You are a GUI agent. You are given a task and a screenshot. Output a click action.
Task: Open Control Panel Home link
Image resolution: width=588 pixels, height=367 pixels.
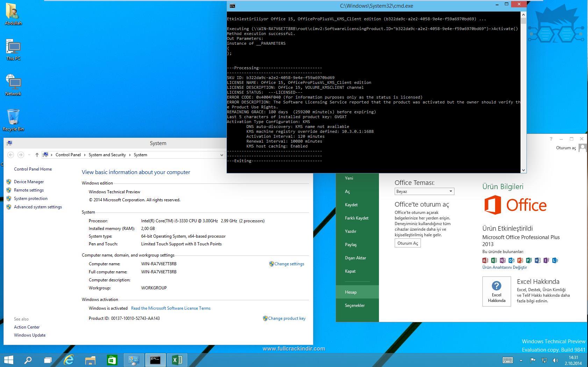pyautogui.click(x=33, y=169)
